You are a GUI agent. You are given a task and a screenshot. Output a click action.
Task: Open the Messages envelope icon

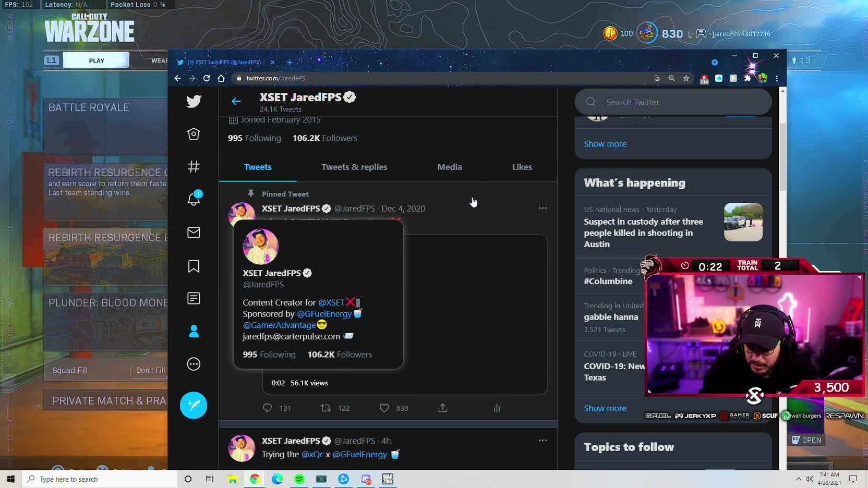(x=194, y=233)
